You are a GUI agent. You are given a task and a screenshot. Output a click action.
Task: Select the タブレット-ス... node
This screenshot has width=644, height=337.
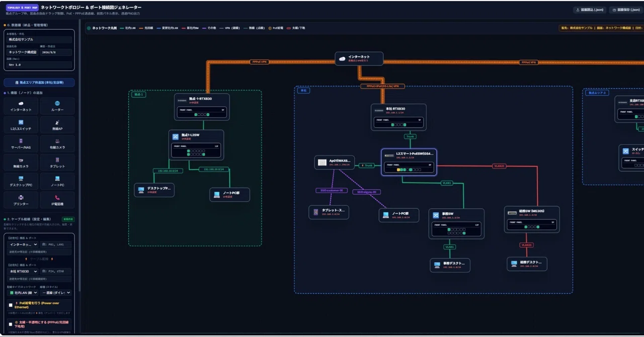329,212
